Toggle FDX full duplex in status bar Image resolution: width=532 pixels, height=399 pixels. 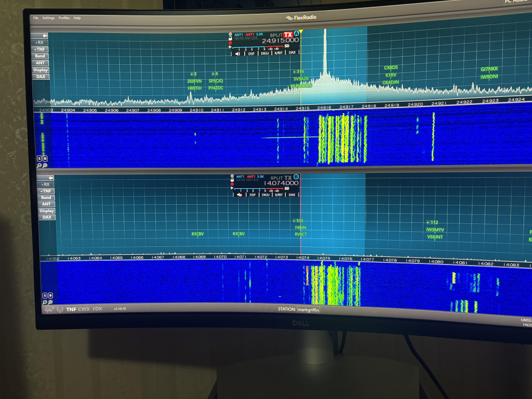(x=97, y=309)
